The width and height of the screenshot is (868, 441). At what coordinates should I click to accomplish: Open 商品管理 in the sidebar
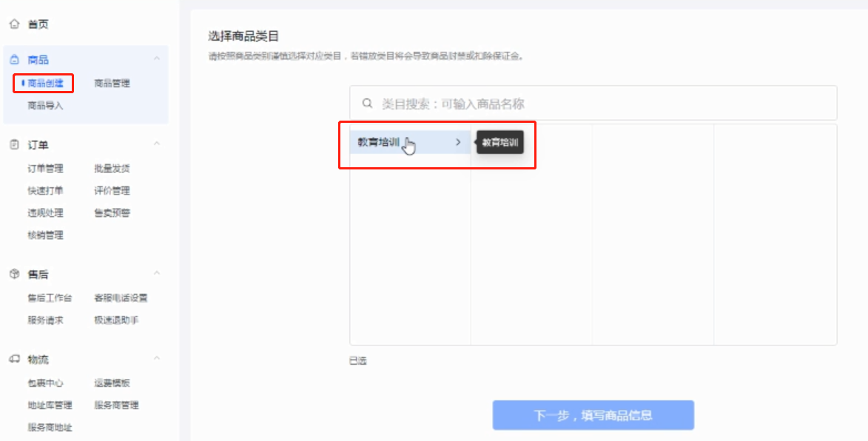112,84
